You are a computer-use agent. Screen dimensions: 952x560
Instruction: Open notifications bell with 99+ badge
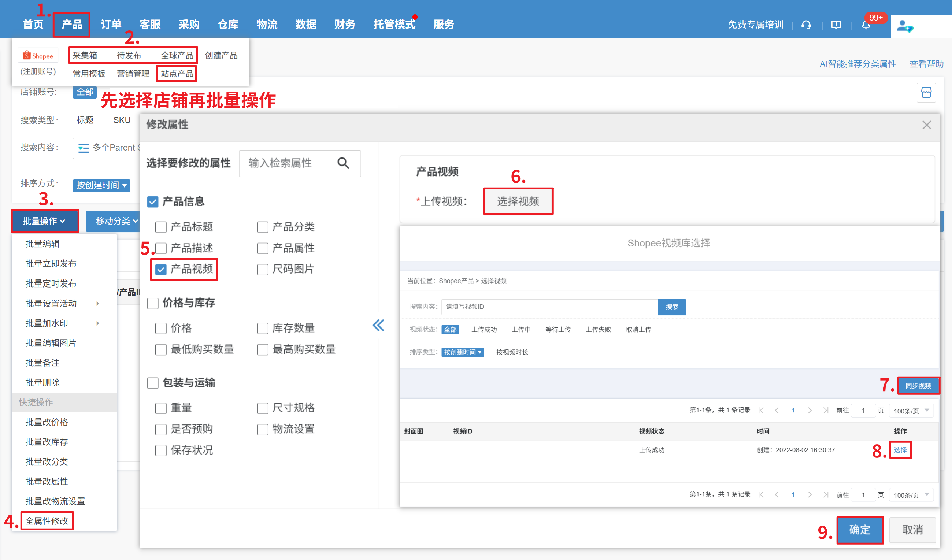click(866, 25)
